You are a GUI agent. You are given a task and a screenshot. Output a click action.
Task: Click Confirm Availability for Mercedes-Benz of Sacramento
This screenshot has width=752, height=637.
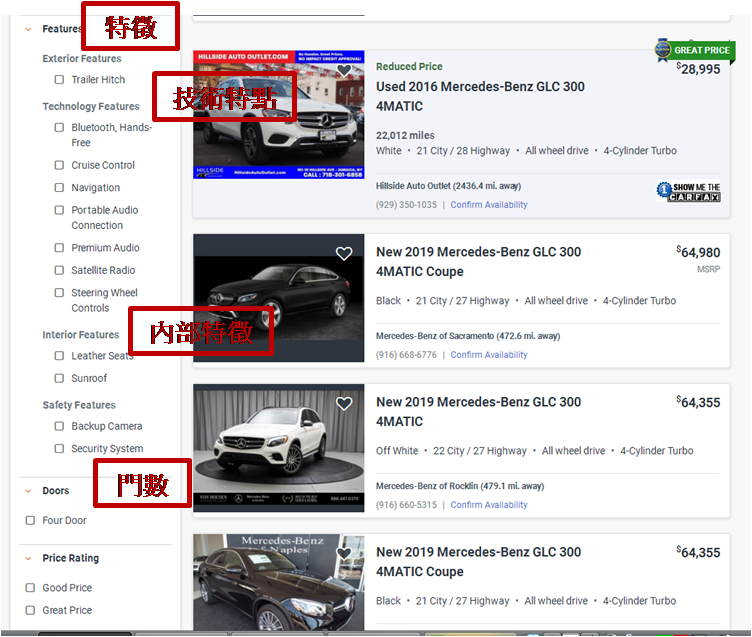[x=489, y=355]
